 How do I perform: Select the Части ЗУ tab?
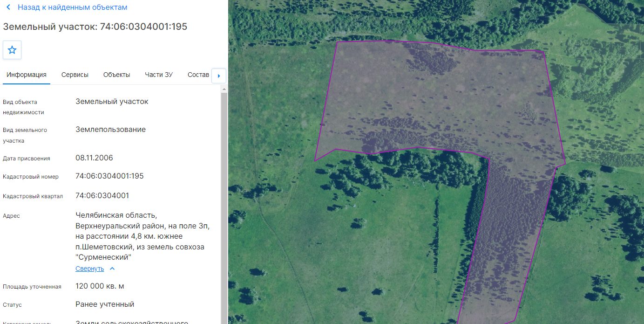(x=159, y=75)
